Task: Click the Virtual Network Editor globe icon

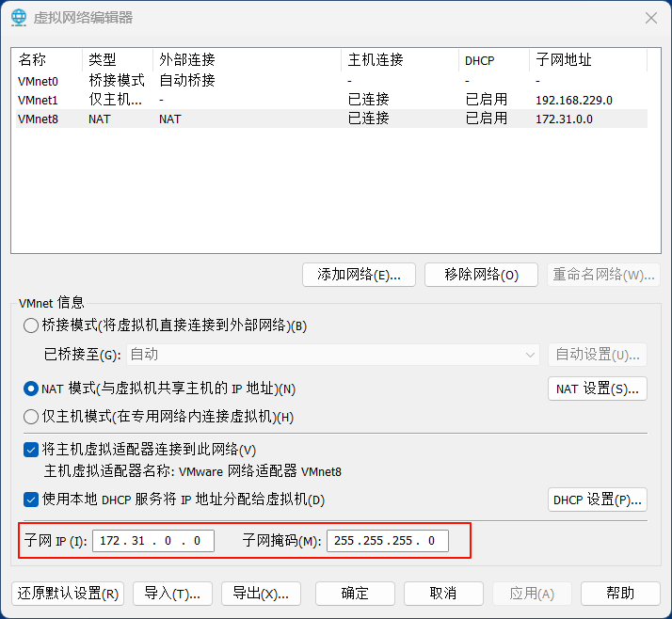Action: [19, 18]
